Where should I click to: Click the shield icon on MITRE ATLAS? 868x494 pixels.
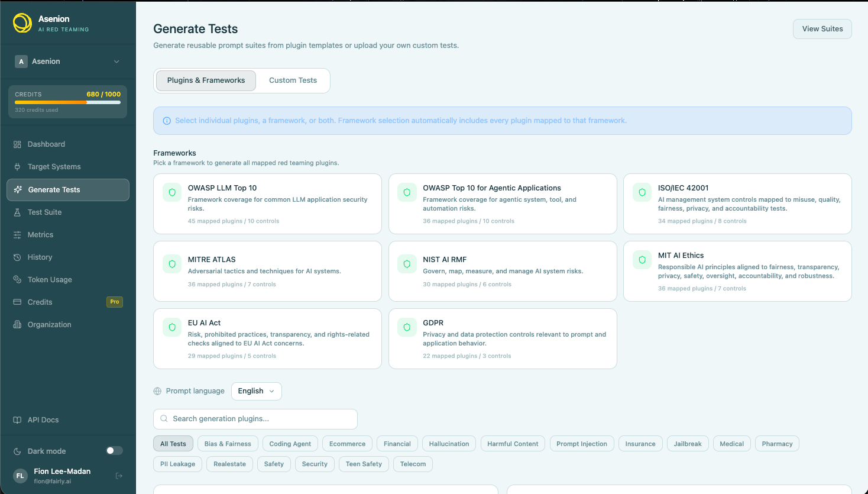click(172, 264)
